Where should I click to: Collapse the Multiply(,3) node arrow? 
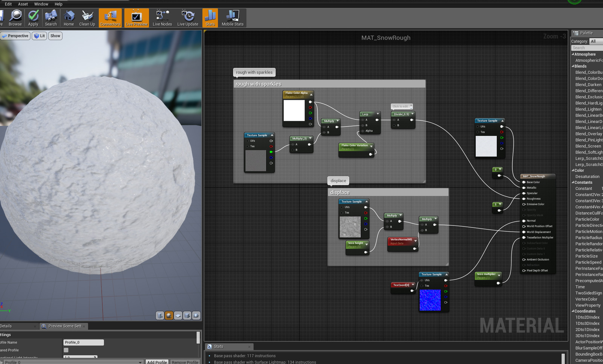click(310, 138)
